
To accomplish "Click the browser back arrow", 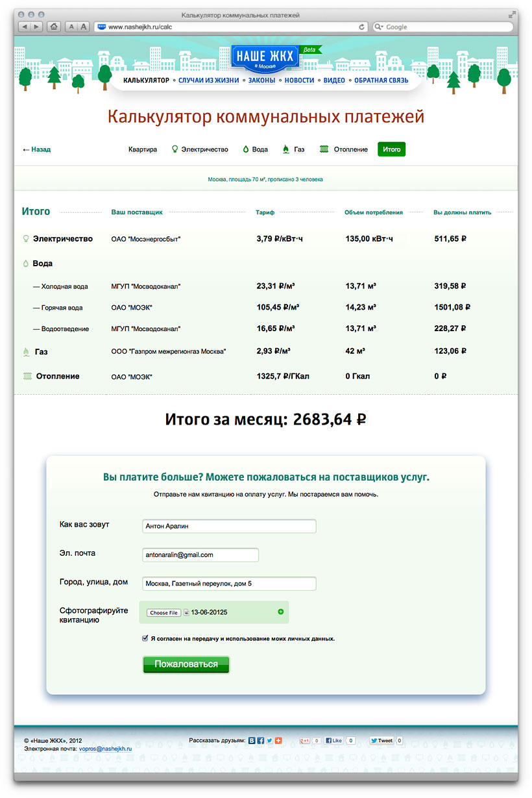I will click(x=25, y=27).
